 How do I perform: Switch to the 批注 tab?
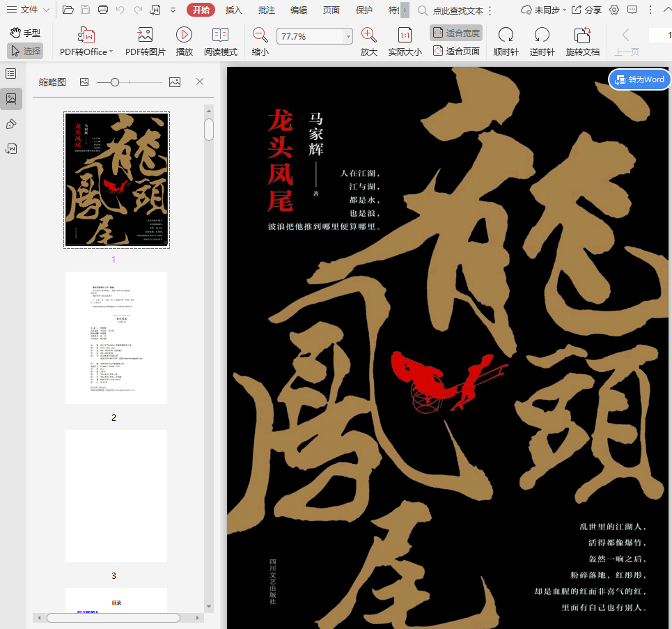266,10
